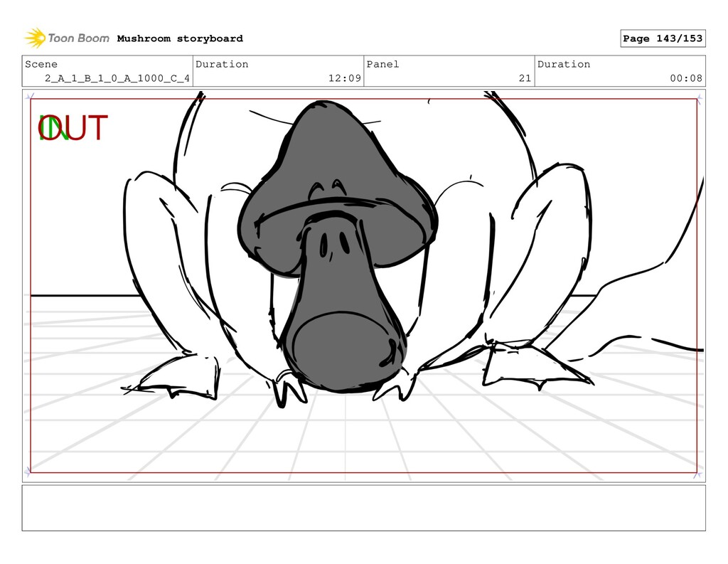This screenshot has width=728, height=564.
Task: Click the Toon Boom logo icon
Action: click(35, 38)
